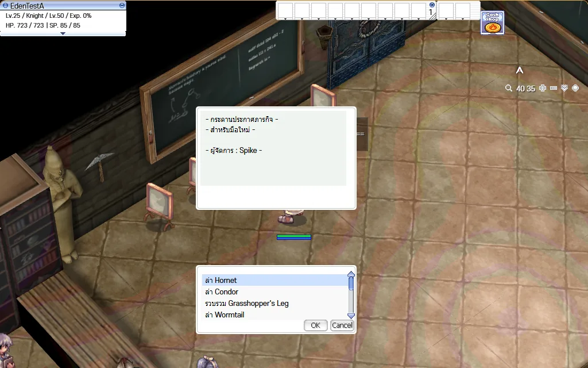588x368 pixels.
Task: Zoom out the minimap with minus
Action: [x=554, y=88]
